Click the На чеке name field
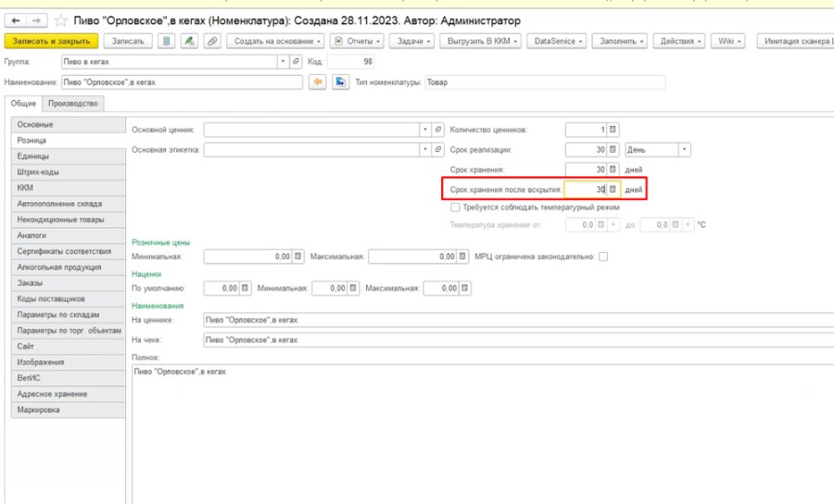Image resolution: width=834 pixels, height=504 pixels. pos(519,340)
